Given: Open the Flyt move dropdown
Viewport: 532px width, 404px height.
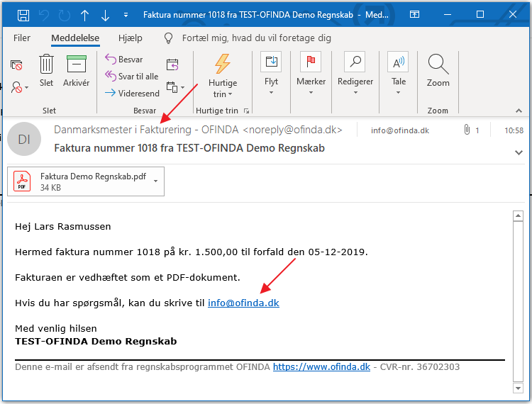Looking at the screenshot, I should tap(271, 73).
